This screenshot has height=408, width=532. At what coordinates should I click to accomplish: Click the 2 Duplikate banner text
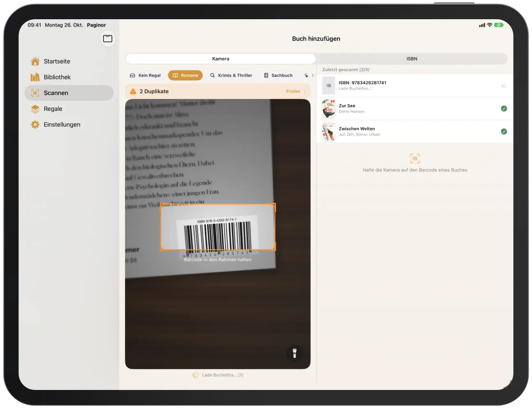coord(154,92)
